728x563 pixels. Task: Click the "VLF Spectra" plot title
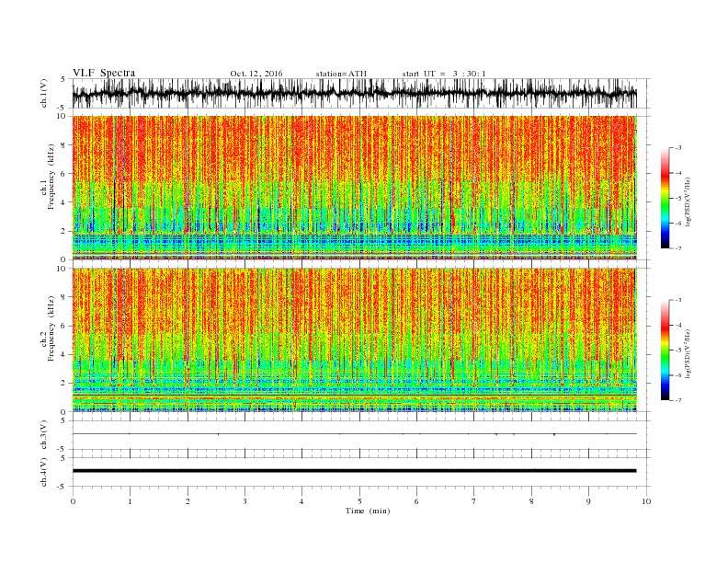coord(104,73)
